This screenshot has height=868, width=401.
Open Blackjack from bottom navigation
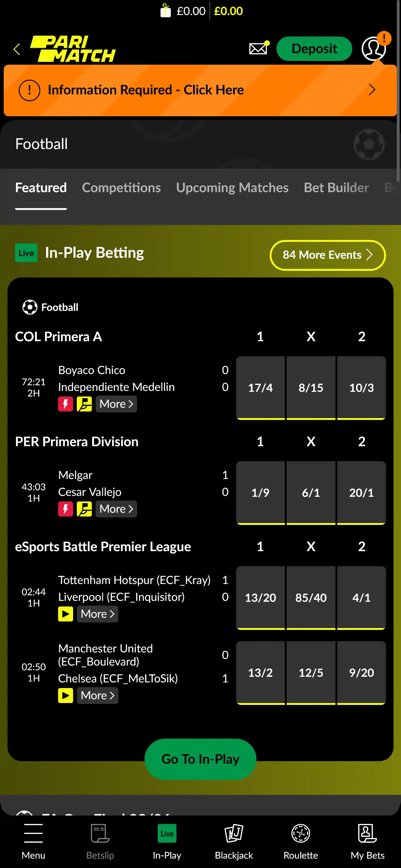point(234,841)
